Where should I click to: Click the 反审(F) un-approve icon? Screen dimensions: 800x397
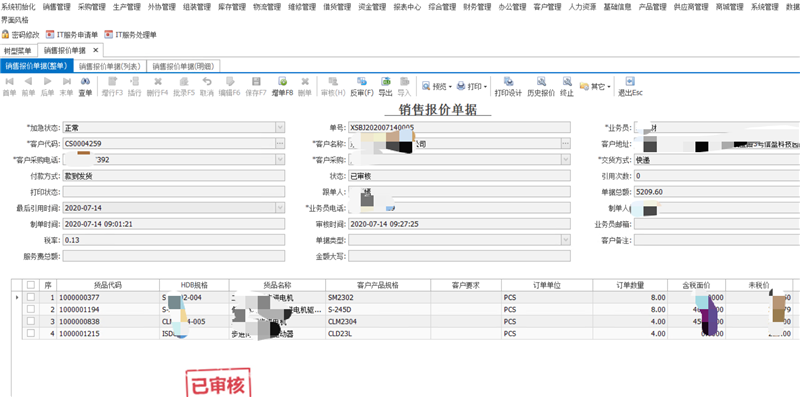click(x=362, y=82)
